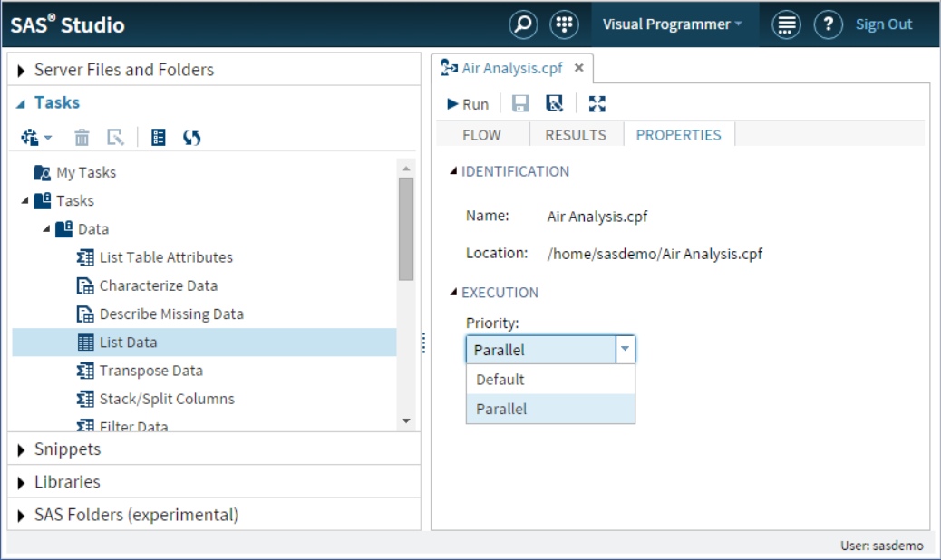Switch to the RESULTS tab
This screenshot has height=560, width=941.
(576, 135)
